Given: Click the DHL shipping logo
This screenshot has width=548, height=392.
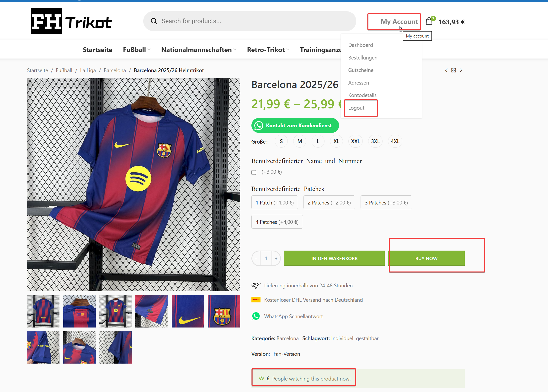Looking at the screenshot, I should click(256, 300).
